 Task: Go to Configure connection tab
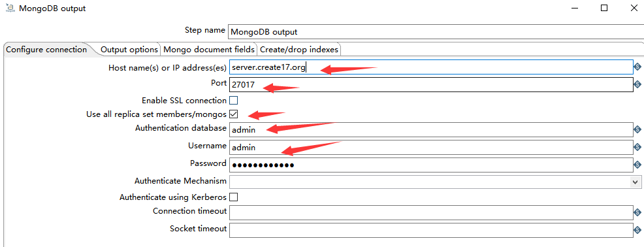[x=46, y=49]
